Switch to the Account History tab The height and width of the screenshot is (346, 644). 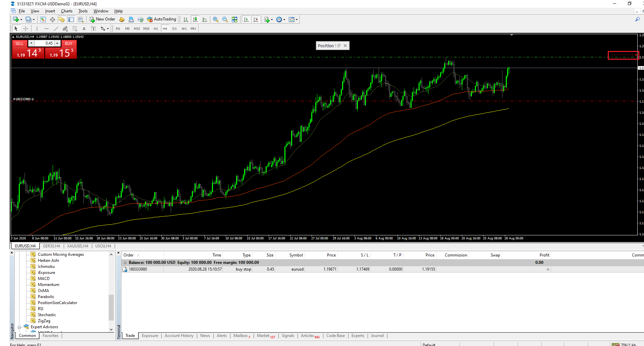coord(179,336)
